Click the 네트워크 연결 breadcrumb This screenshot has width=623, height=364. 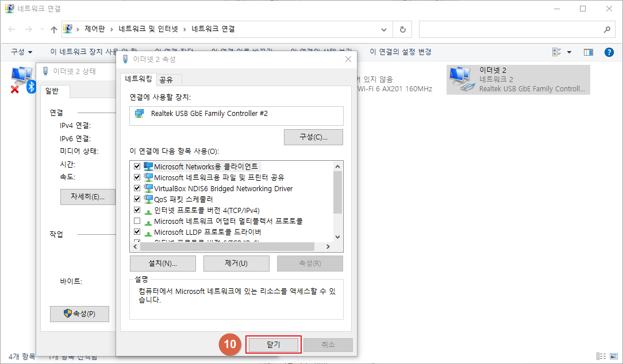click(213, 29)
